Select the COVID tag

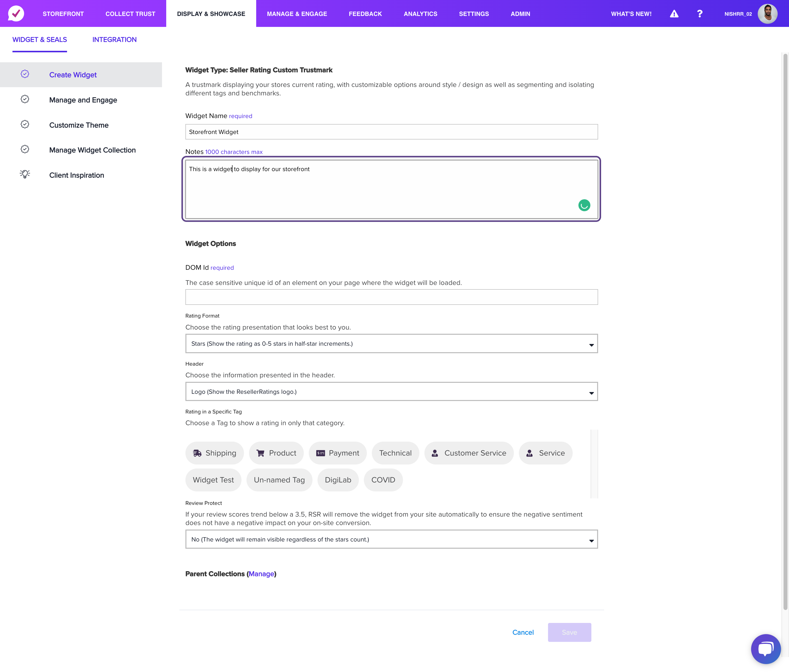(383, 480)
